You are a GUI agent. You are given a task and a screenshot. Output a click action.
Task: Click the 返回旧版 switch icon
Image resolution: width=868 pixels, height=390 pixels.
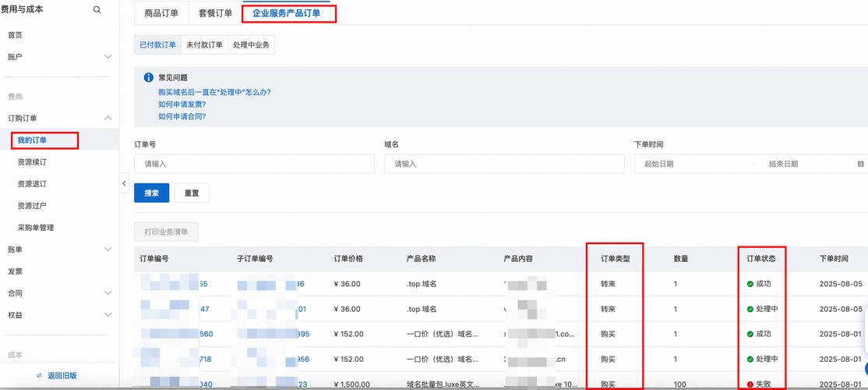[x=39, y=375]
